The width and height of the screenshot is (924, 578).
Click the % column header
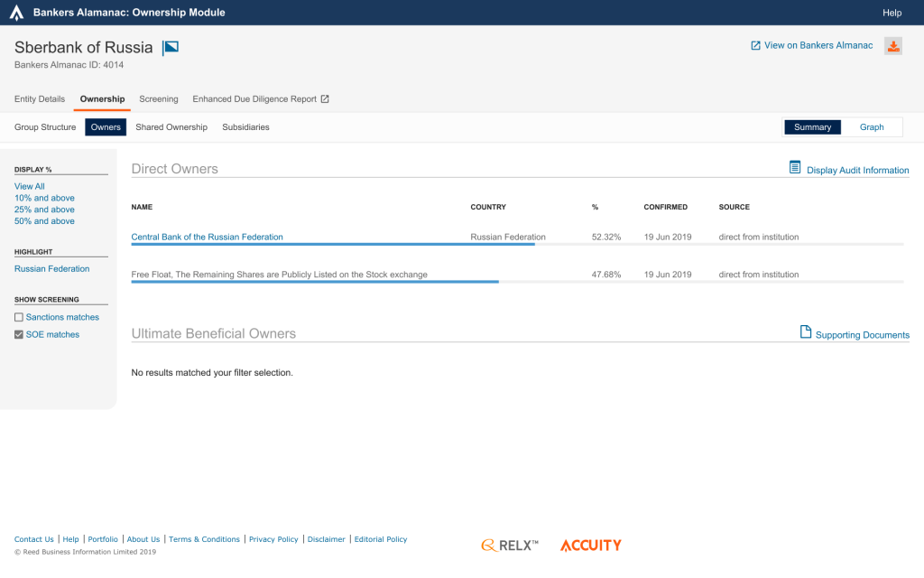596,207
